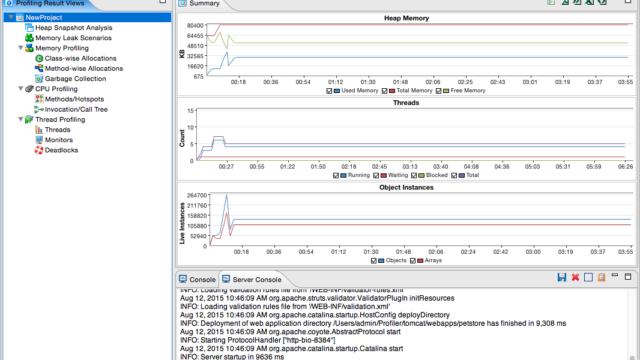Open the Garbage Collection icon

tap(39, 79)
